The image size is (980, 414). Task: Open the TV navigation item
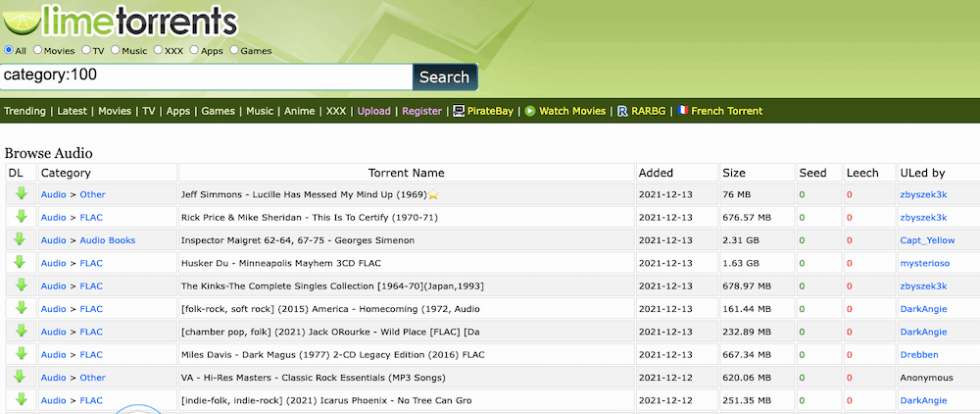149,111
